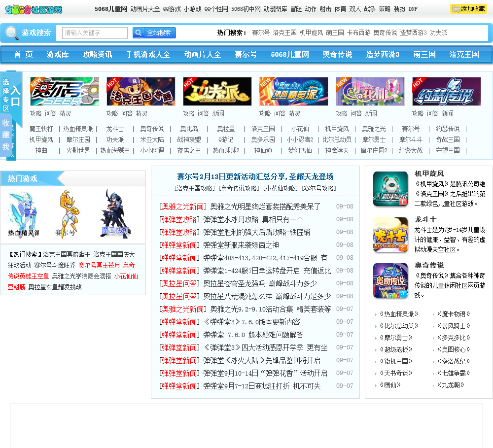The image size is (493, 448).
Task: Open the 功夫派 game banner
Action: point(217,92)
